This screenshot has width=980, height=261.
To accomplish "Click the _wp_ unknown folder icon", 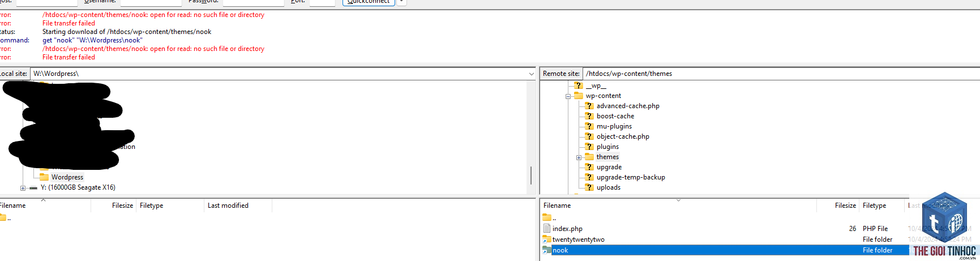I will point(578,85).
